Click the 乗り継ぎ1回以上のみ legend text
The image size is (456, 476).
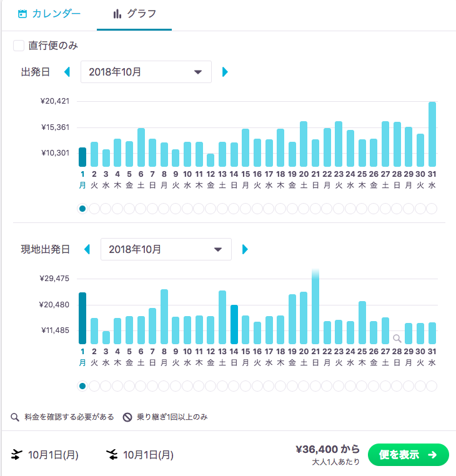(x=172, y=417)
